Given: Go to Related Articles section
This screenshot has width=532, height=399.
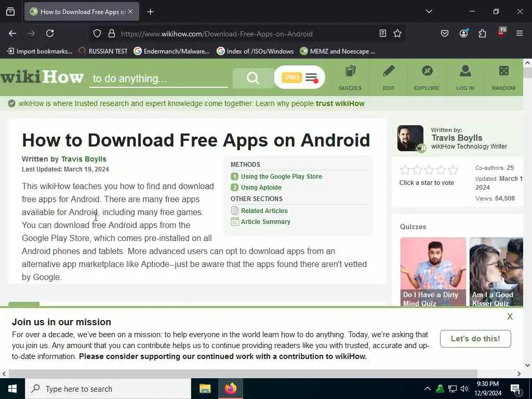Looking at the screenshot, I should pyautogui.click(x=264, y=211).
